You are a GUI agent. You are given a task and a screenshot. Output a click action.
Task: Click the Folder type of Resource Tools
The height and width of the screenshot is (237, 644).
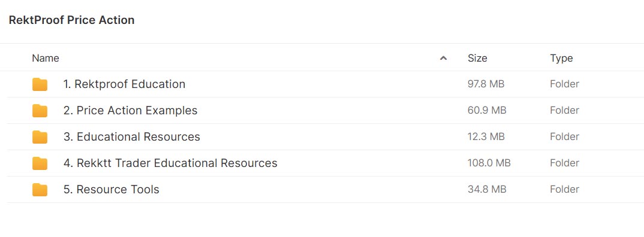coord(564,189)
